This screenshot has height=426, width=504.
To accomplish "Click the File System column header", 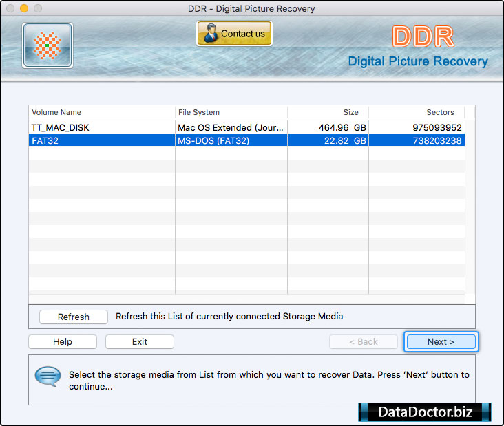I will [x=231, y=112].
